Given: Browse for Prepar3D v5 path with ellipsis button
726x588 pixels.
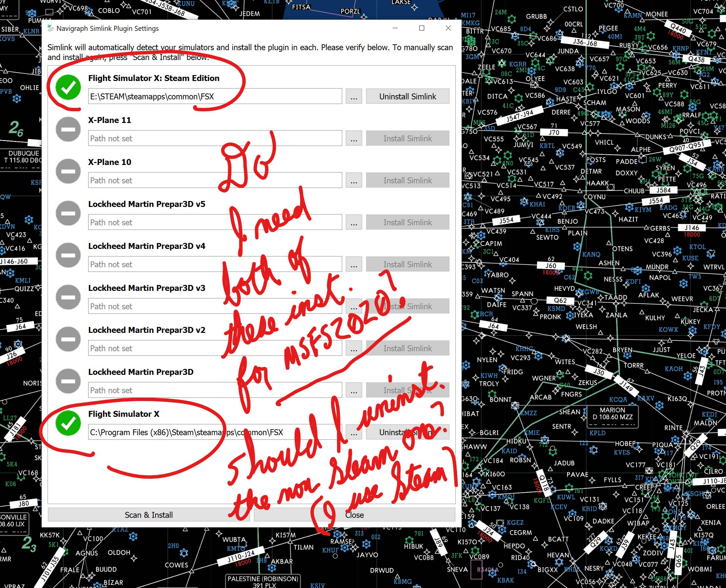Looking at the screenshot, I should coord(354,223).
